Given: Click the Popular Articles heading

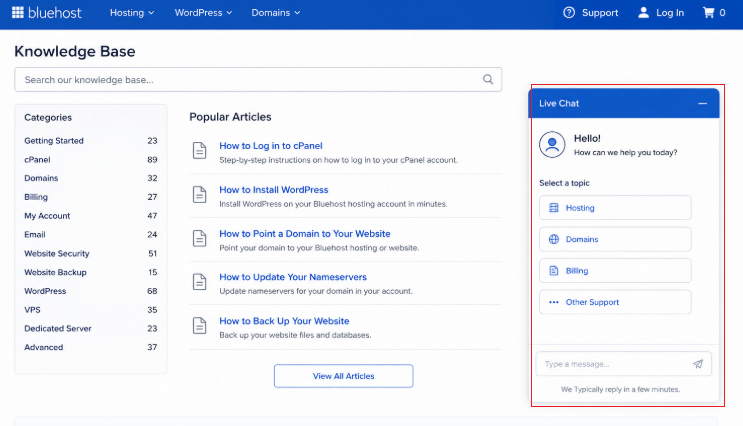Looking at the screenshot, I should [x=230, y=117].
